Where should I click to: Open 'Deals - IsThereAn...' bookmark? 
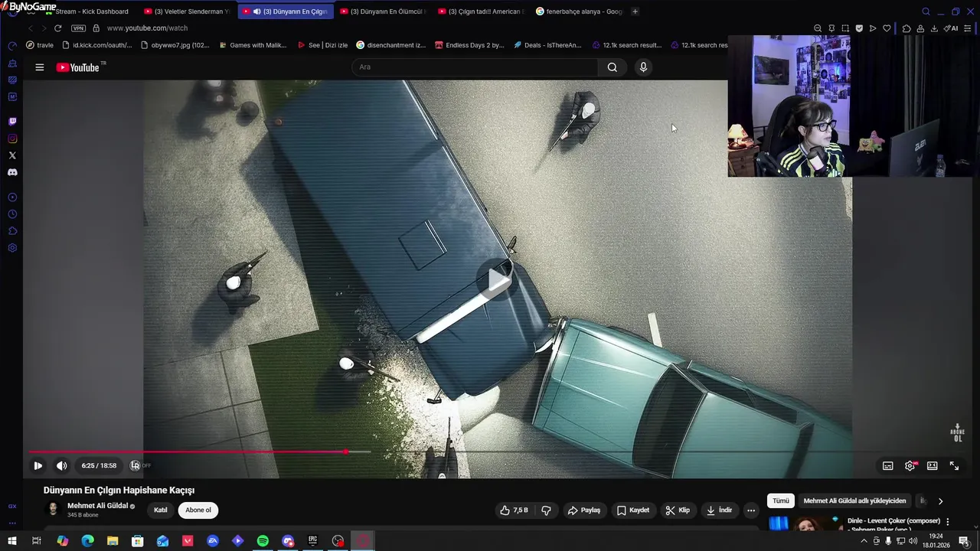pyautogui.click(x=547, y=45)
